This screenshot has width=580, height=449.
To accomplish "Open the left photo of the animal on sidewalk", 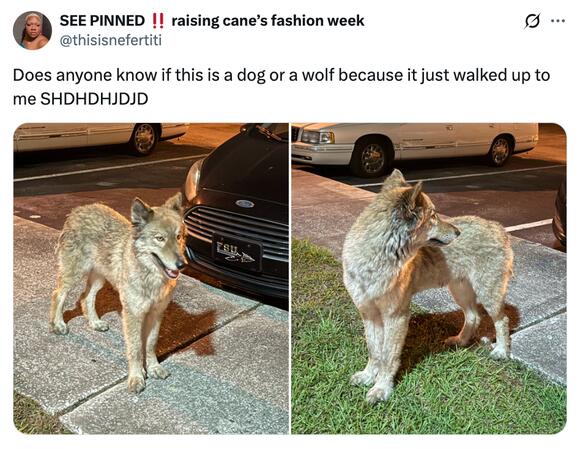I will click(x=151, y=278).
